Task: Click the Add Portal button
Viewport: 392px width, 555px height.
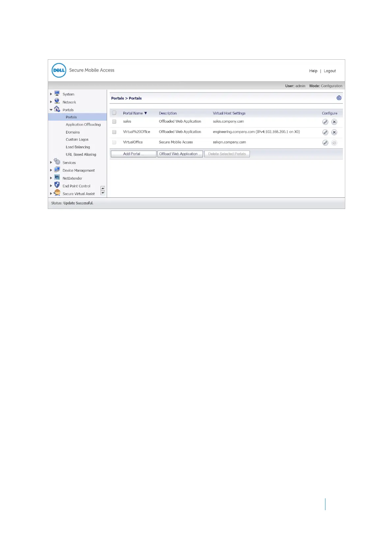Action: 133,154
